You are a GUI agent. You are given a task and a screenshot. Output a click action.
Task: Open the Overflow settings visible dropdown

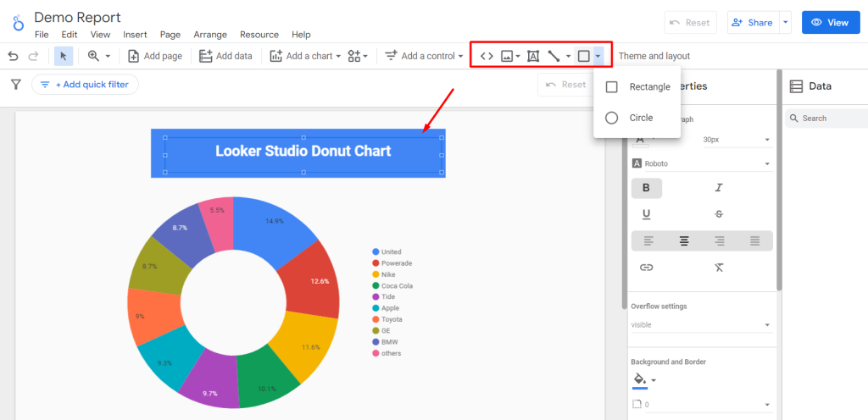(701, 325)
